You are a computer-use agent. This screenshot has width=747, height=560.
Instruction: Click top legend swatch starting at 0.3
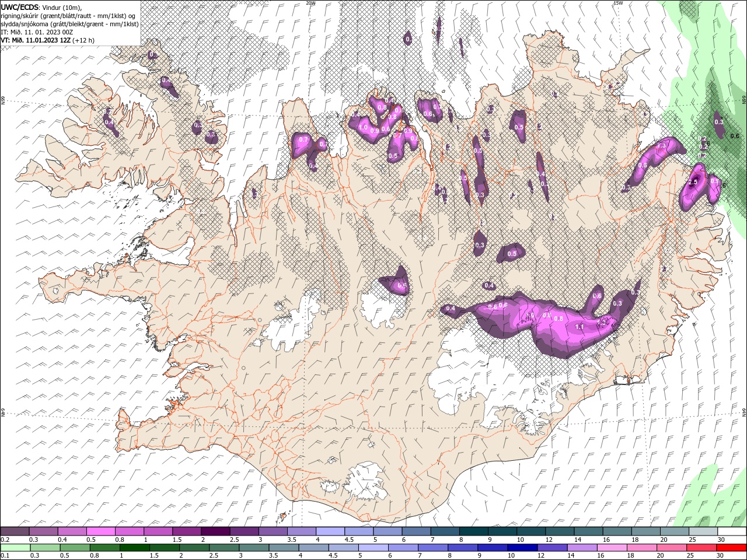click(x=44, y=531)
